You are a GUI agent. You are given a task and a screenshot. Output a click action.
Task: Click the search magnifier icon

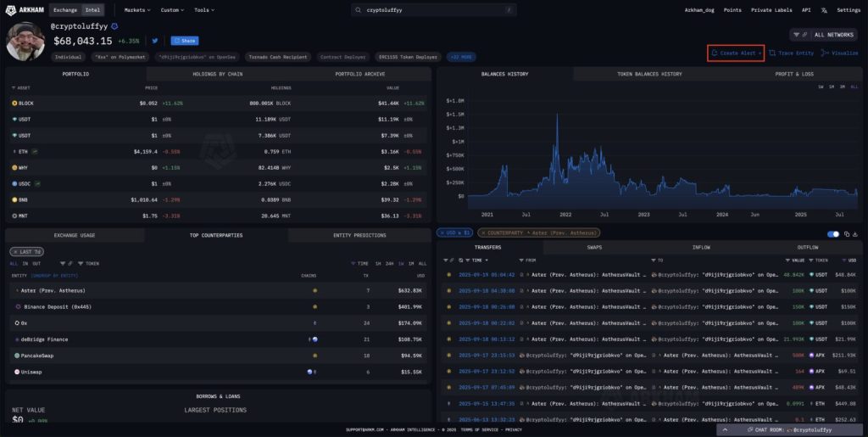pos(359,10)
